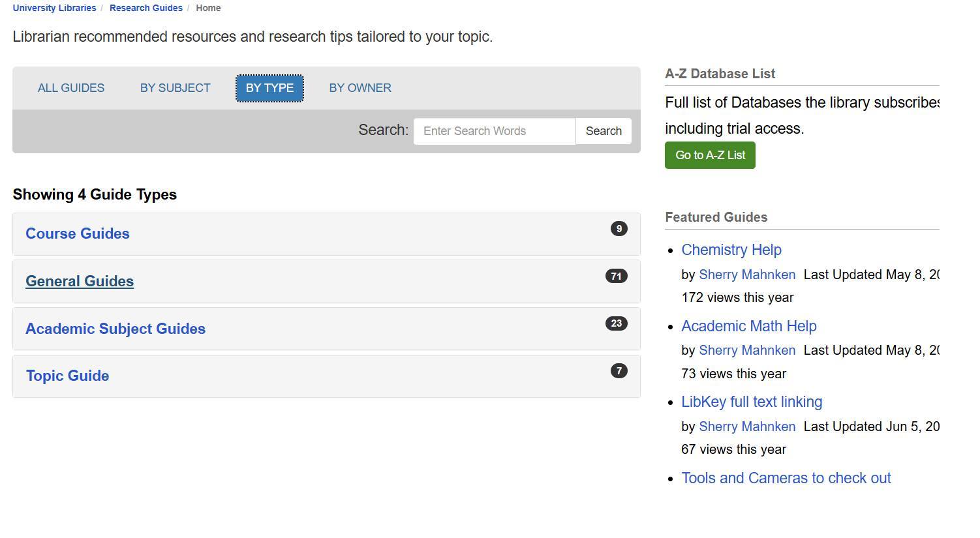Click the '172 views this year' text
The image size is (980, 538).
click(x=737, y=297)
